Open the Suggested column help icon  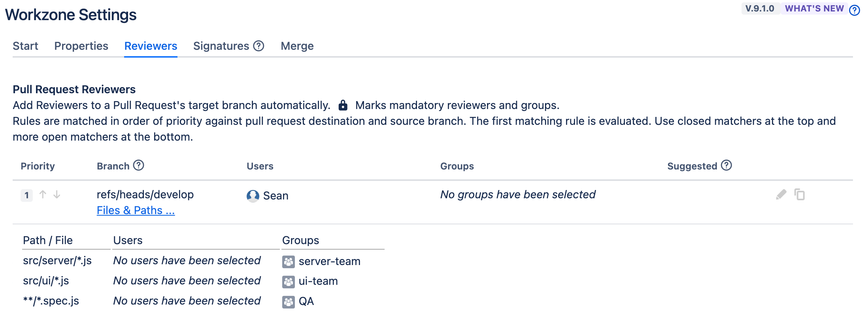pos(726,165)
